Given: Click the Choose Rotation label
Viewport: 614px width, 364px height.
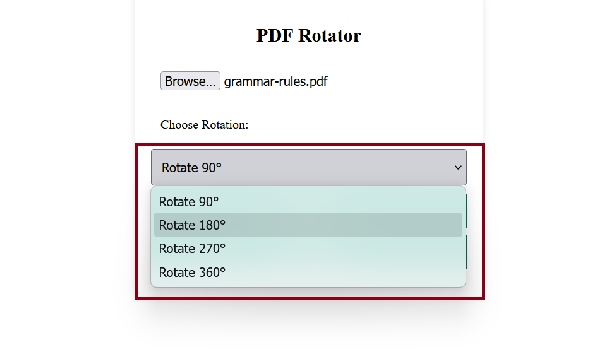Looking at the screenshot, I should 203,124.
